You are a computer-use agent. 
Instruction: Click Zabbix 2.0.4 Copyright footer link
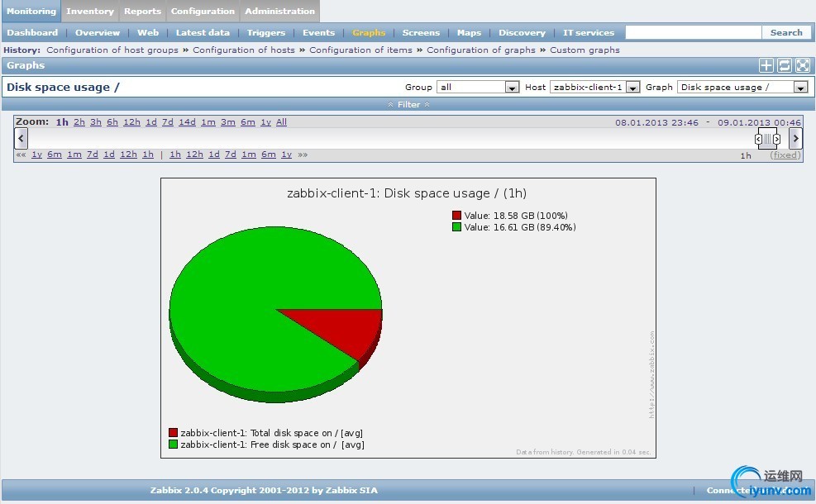click(x=264, y=490)
